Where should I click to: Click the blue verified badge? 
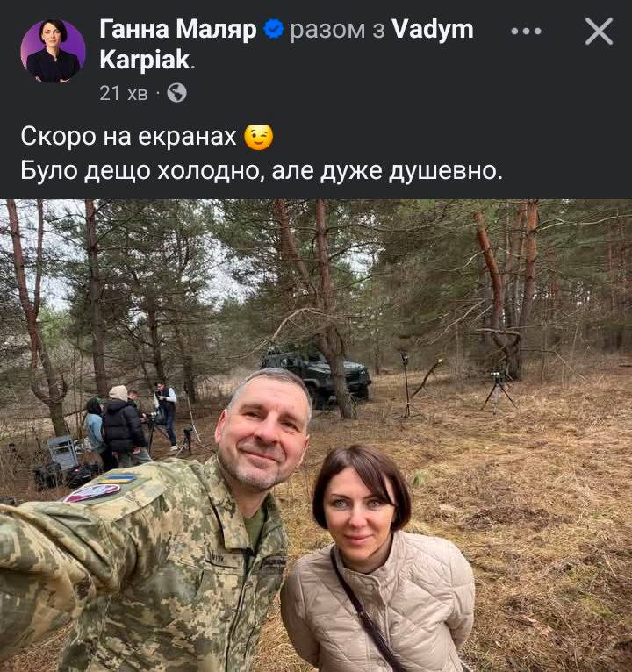[273, 29]
